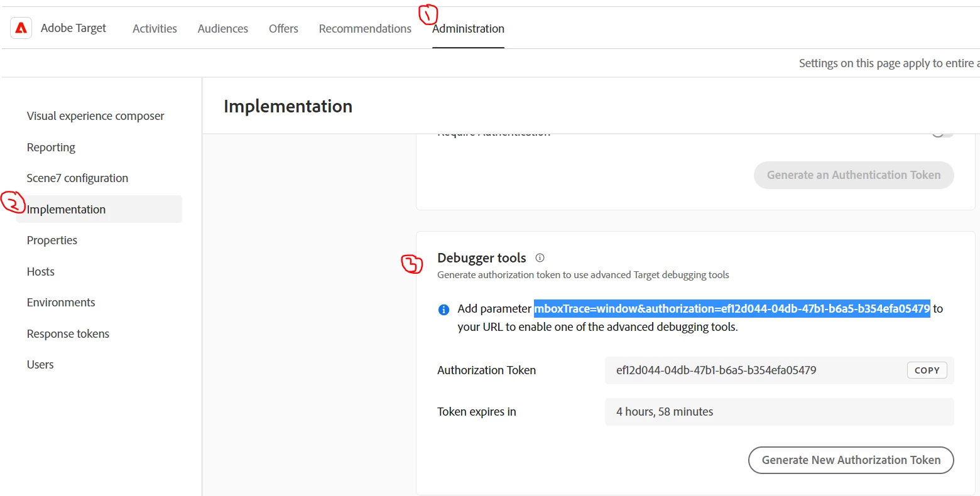Viewport: 980px width, 496px height.
Task: Click the Token expires in field
Action: point(780,412)
